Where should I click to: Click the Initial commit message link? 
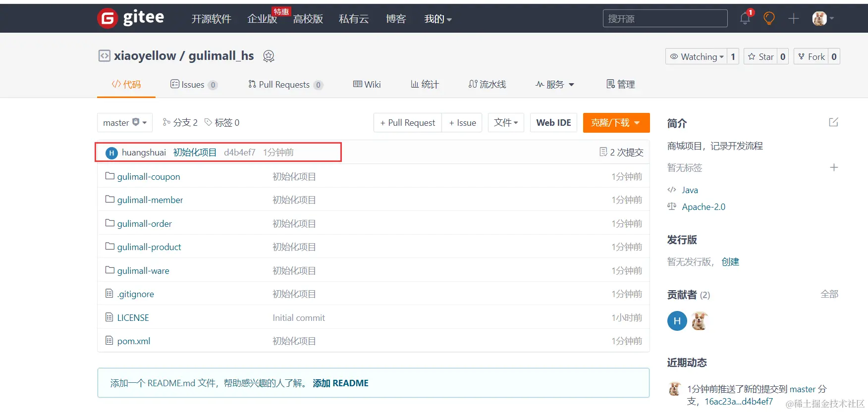click(299, 318)
